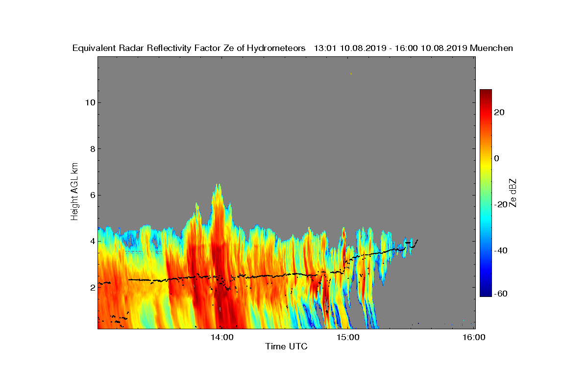
Task: Click the 'Ze dBZ' colorbar label
Action: click(x=513, y=193)
